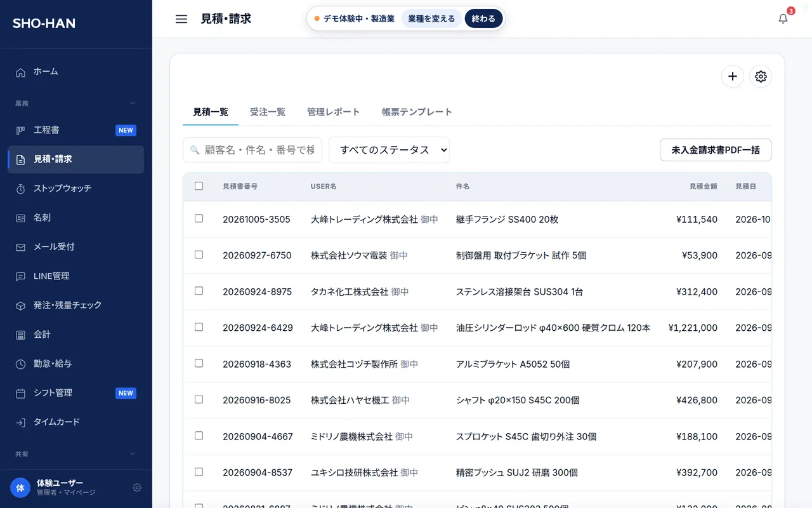Open the hamburger menu icon
Screen dimensions: 812x508
click(181, 19)
